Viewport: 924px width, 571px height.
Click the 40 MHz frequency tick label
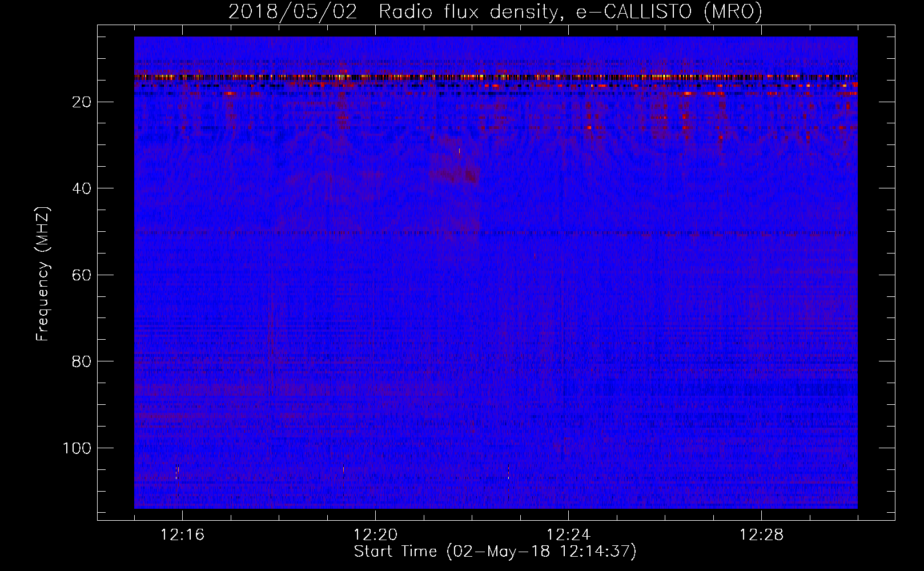82,188
